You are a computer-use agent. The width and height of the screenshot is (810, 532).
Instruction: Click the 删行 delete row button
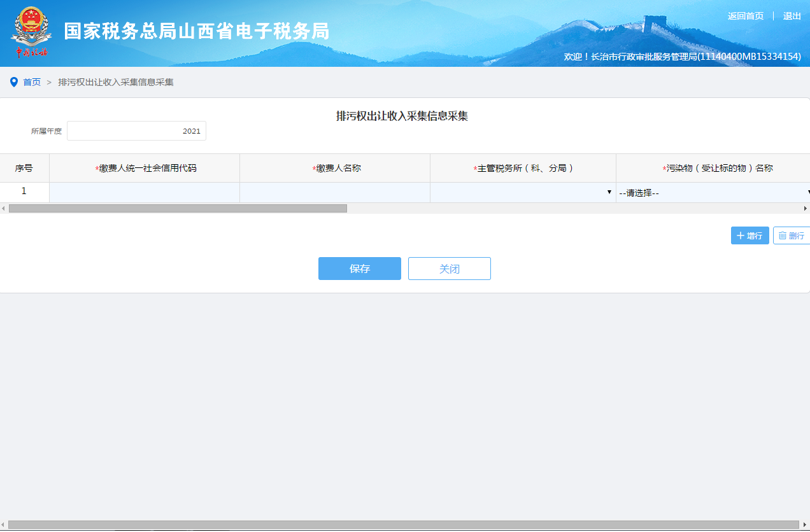[792, 235]
